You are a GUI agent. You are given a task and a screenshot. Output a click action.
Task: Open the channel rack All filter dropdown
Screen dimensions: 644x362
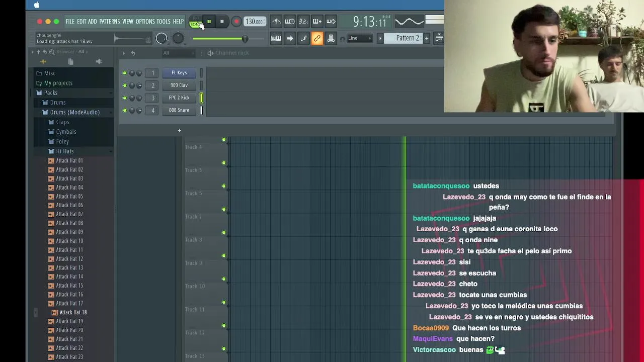pyautogui.click(x=178, y=53)
